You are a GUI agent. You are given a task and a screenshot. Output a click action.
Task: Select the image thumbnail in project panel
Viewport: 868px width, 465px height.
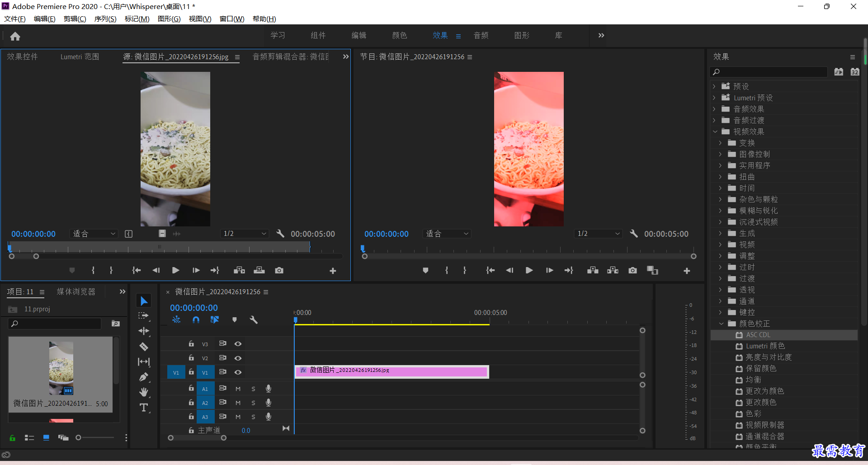click(x=61, y=368)
